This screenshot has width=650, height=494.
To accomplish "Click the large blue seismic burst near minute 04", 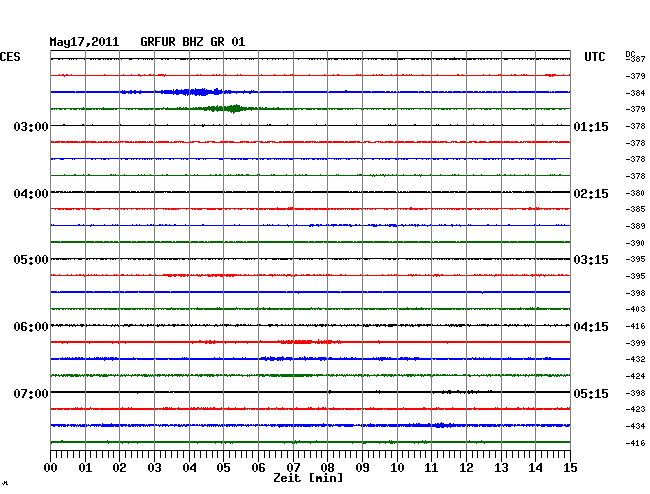I will click(x=193, y=92).
